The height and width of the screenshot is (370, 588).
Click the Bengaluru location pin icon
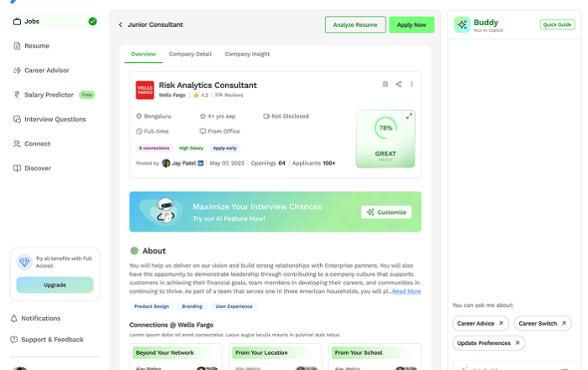coord(139,116)
